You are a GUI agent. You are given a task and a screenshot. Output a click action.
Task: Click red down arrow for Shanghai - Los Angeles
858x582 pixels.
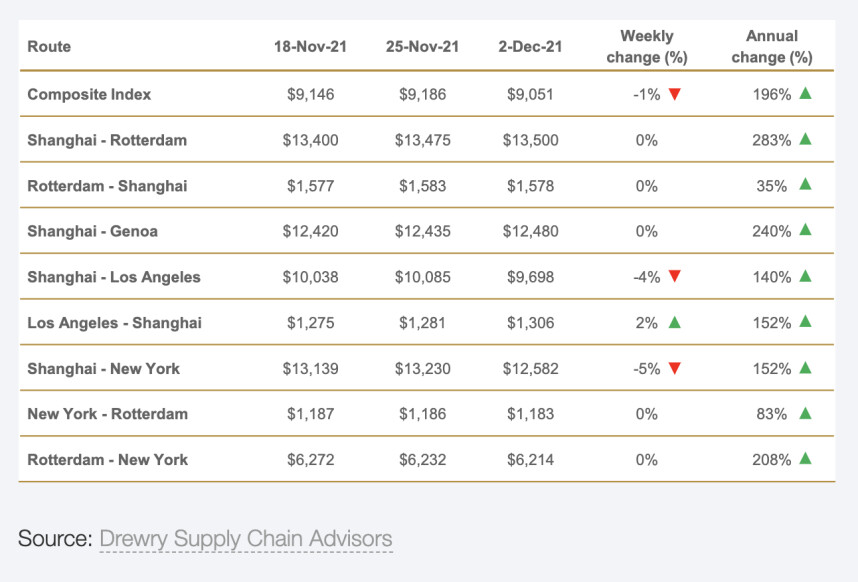pos(675,277)
